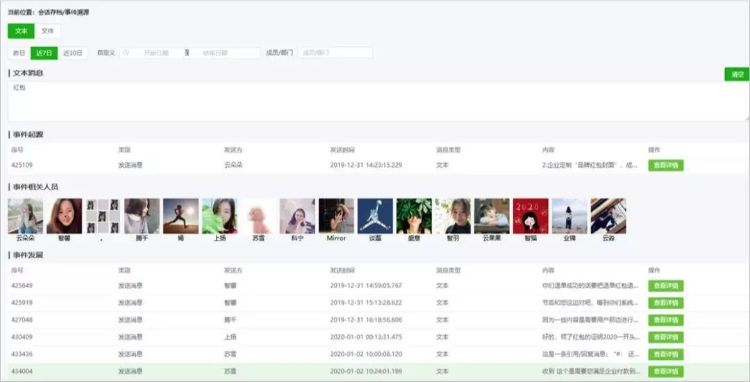Click the calendar icon in date range
The height and width of the screenshot is (382, 750).
tap(126, 53)
